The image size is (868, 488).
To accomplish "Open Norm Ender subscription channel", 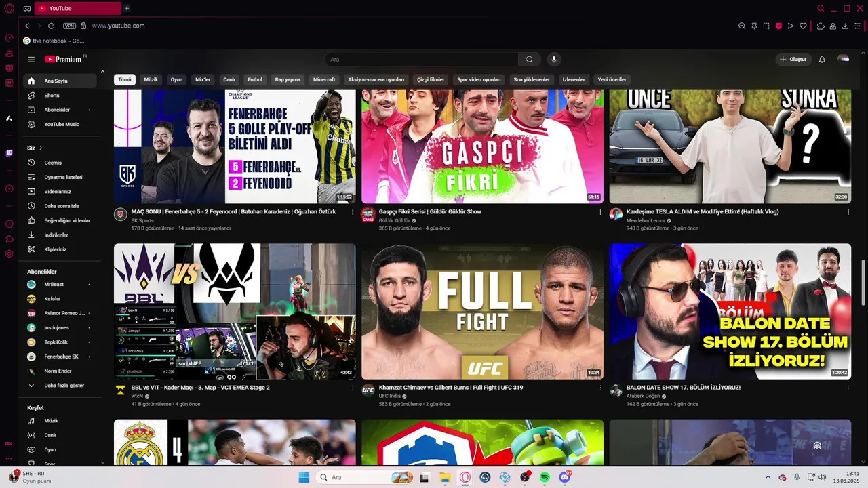I will (60, 371).
